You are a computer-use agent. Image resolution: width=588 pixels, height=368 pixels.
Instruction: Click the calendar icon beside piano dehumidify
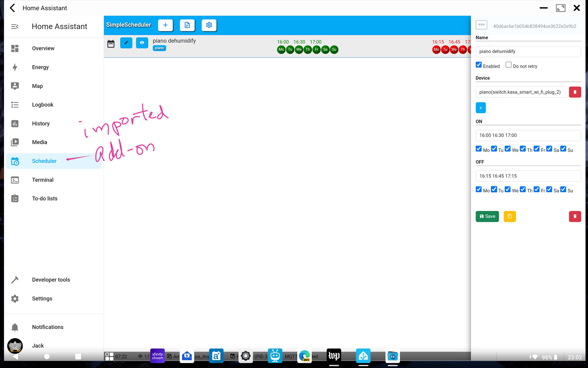coord(111,44)
